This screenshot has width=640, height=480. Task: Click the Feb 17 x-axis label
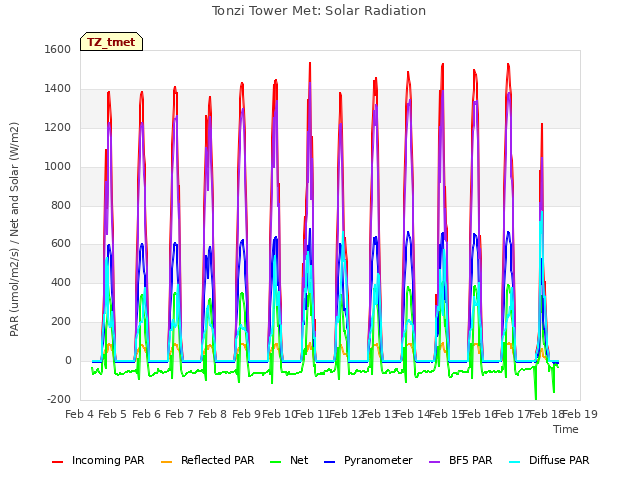tap(513, 414)
